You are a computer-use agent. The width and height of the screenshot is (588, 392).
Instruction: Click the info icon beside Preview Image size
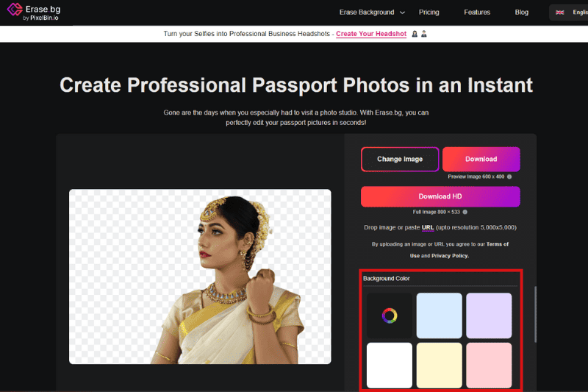(509, 177)
